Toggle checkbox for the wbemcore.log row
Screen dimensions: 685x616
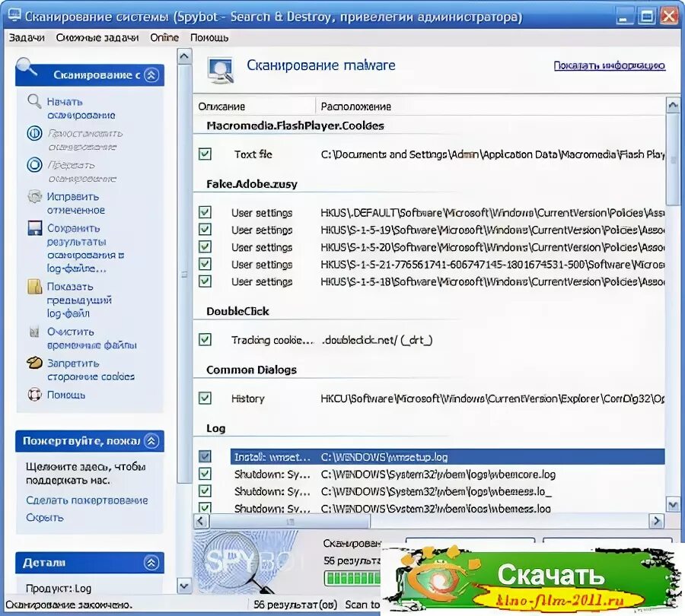point(205,474)
